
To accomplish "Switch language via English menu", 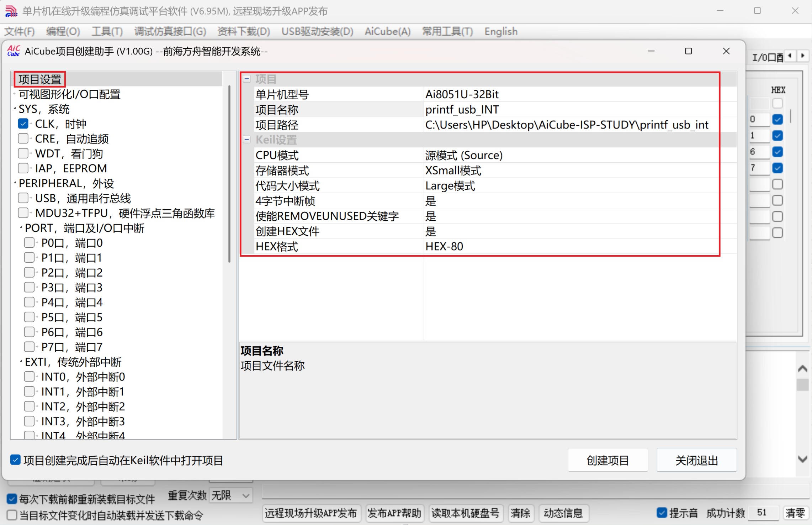I will pyautogui.click(x=500, y=31).
